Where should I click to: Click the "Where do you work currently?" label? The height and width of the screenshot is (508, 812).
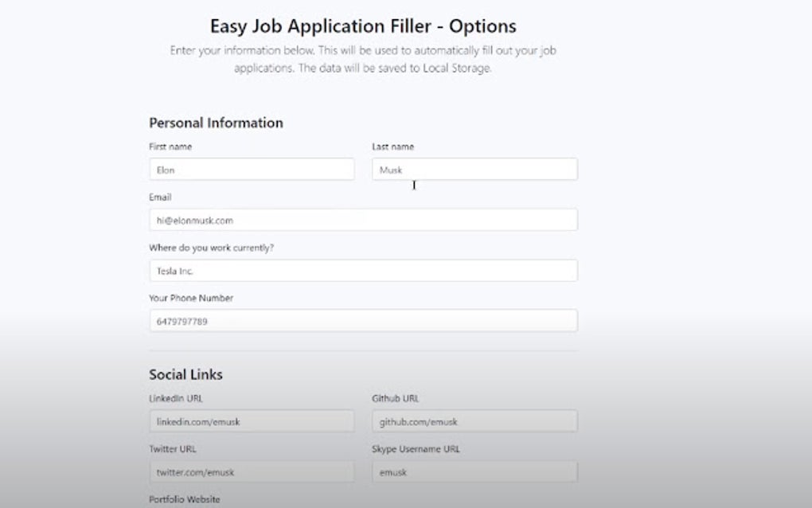pos(212,248)
